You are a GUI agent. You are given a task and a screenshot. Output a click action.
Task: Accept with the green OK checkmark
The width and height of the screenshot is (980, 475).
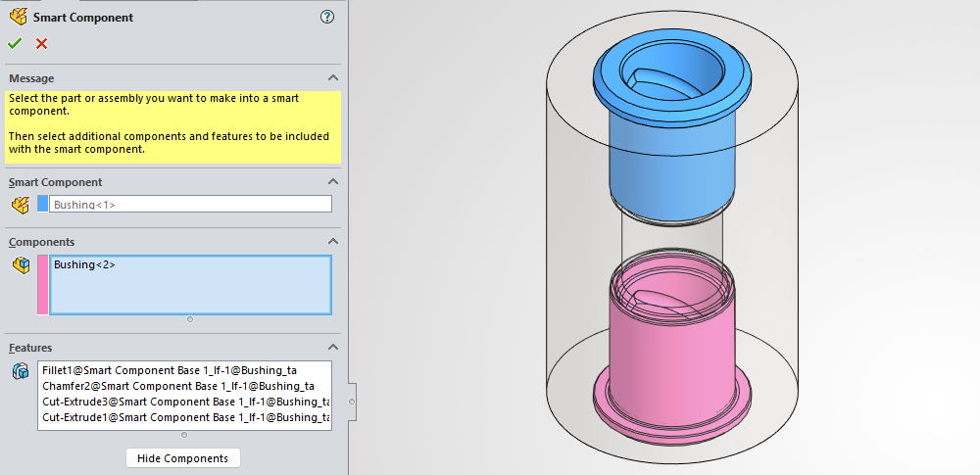(x=15, y=43)
